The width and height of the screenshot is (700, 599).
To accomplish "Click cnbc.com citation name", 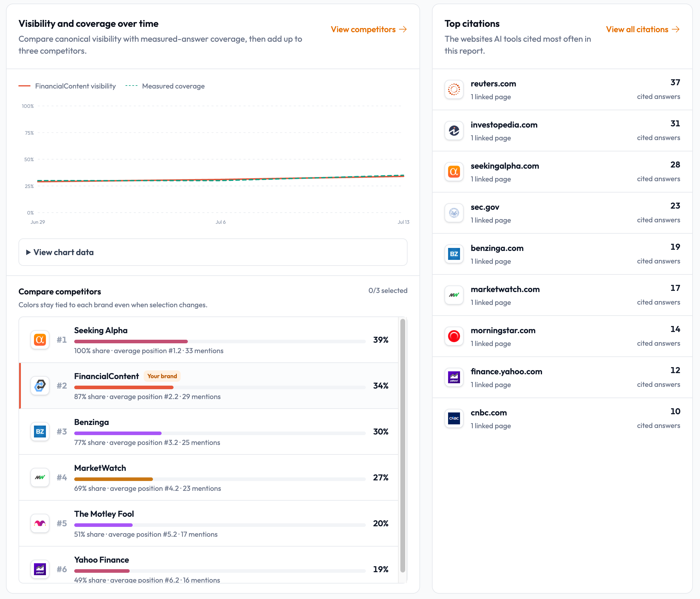I will point(489,413).
